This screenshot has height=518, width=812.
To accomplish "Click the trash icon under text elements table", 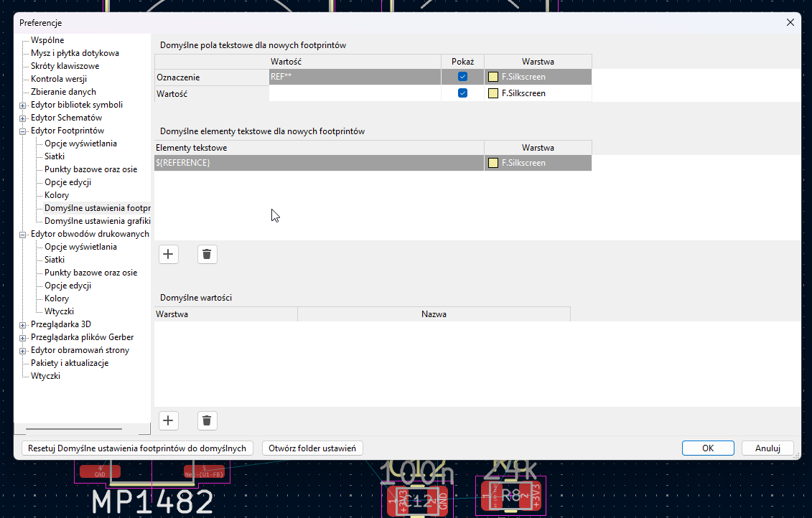I will (x=207, y=254).
